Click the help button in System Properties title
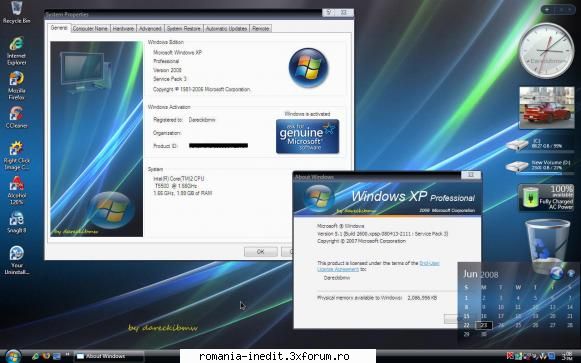This screenshot has height=363, width=581. pyautogui.click(x=328, y=13)
